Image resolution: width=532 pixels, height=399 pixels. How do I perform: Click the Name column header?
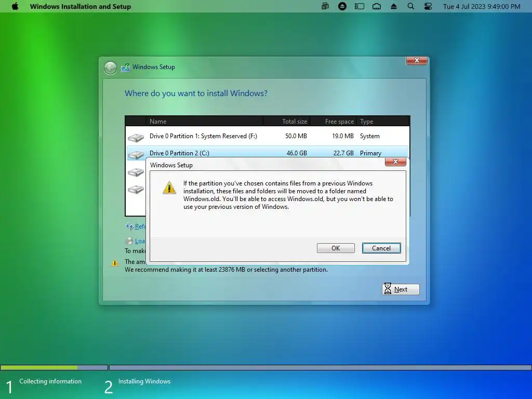pyautogui.click(x=204, y=121)
